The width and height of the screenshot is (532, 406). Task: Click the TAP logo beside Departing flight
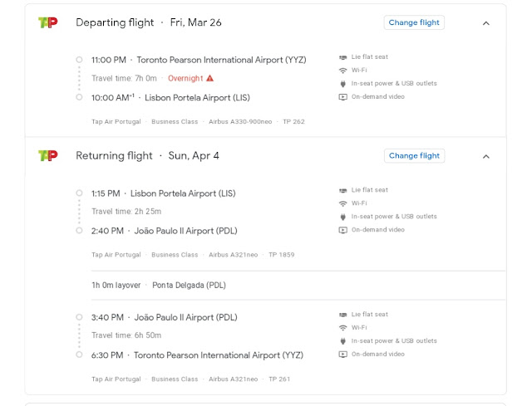click(47, 22)
